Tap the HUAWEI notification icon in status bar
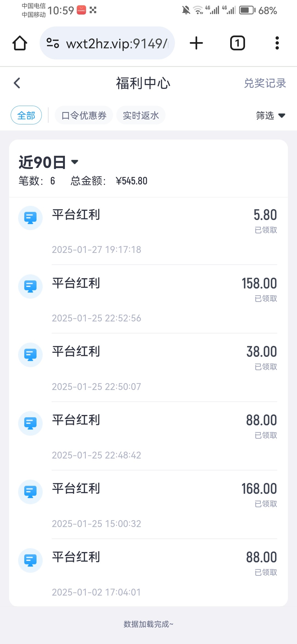The height and width of the screenshot is (644, 297). [x=81, y=10]
